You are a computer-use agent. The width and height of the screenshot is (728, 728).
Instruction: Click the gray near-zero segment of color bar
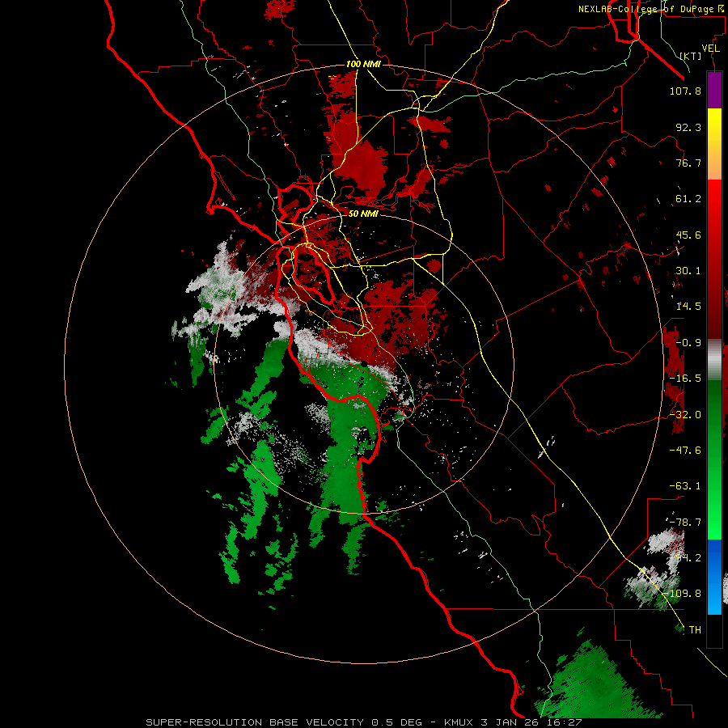click(714, 360)
